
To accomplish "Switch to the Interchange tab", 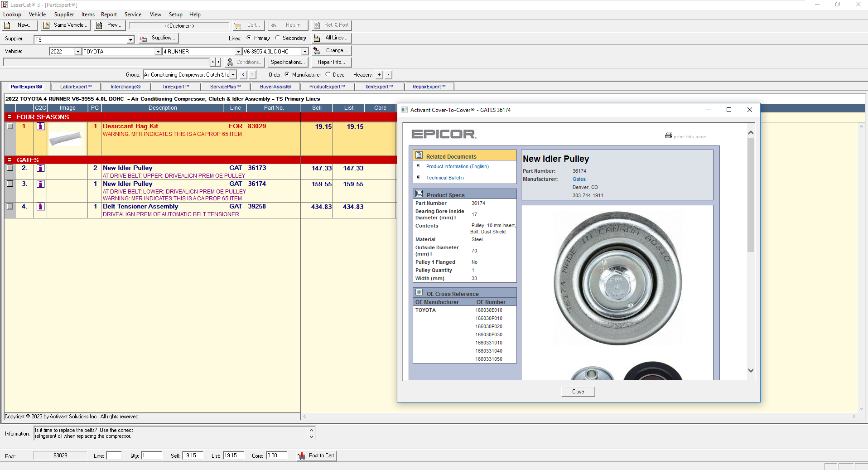I will (x=125, y=86).
